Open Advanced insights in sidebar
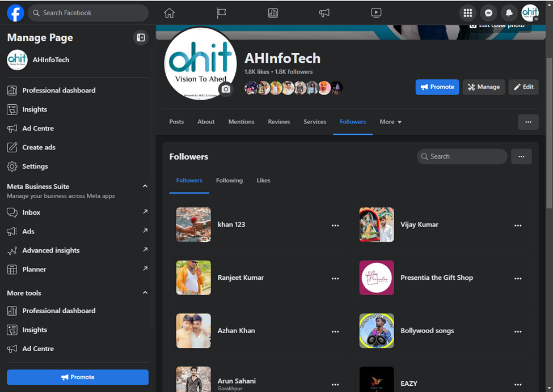This screenshot has width=553, height=392. 78,250
